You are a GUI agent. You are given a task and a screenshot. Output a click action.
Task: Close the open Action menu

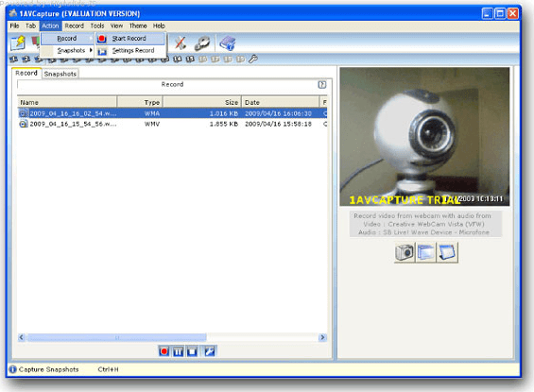click(50, 26)
